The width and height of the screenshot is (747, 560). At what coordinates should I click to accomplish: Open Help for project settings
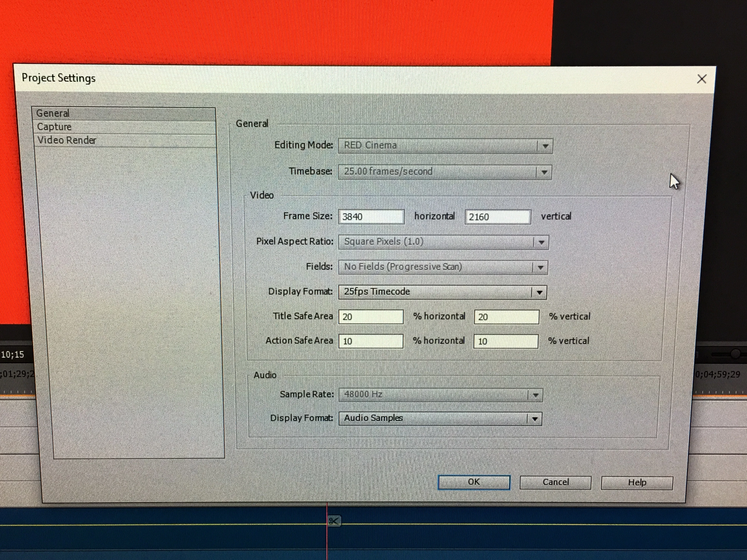(x=637, y=483)
